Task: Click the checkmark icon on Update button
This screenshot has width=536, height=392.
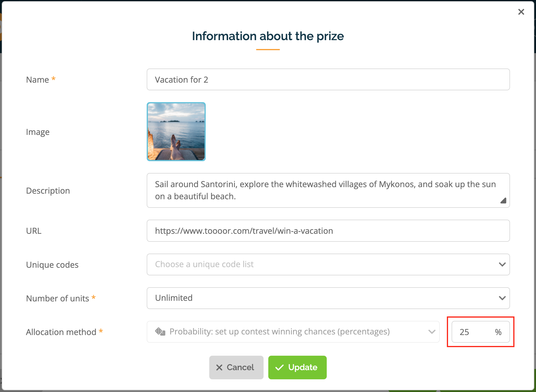Action: 279,367
